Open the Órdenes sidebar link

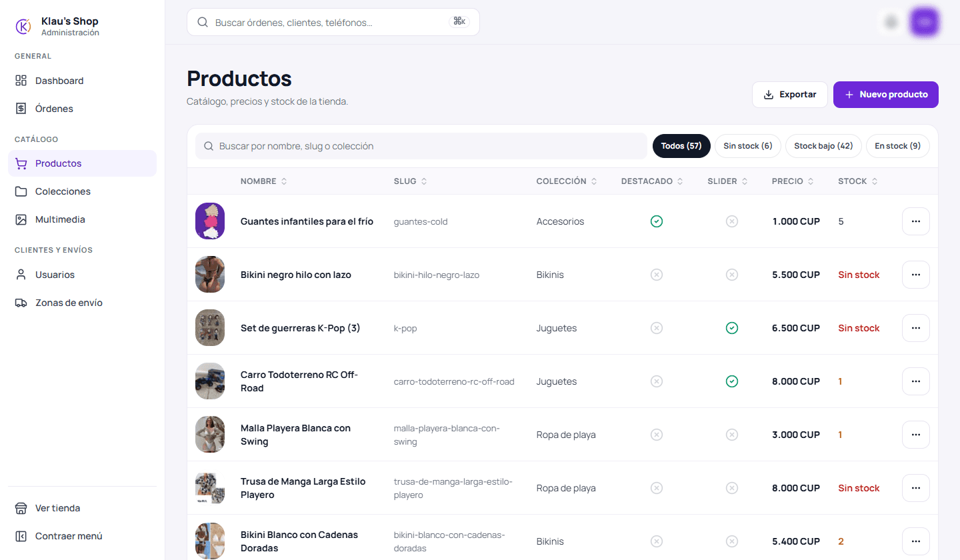82,109
